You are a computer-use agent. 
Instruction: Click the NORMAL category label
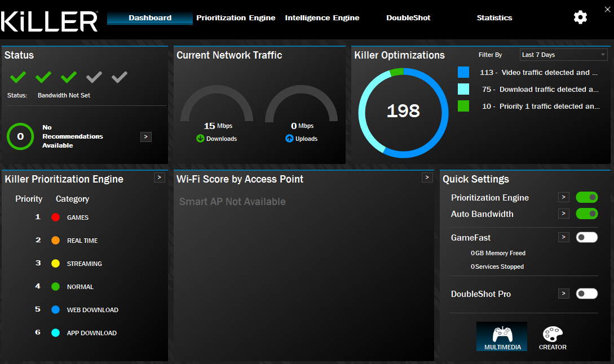[x=80, y=287]
